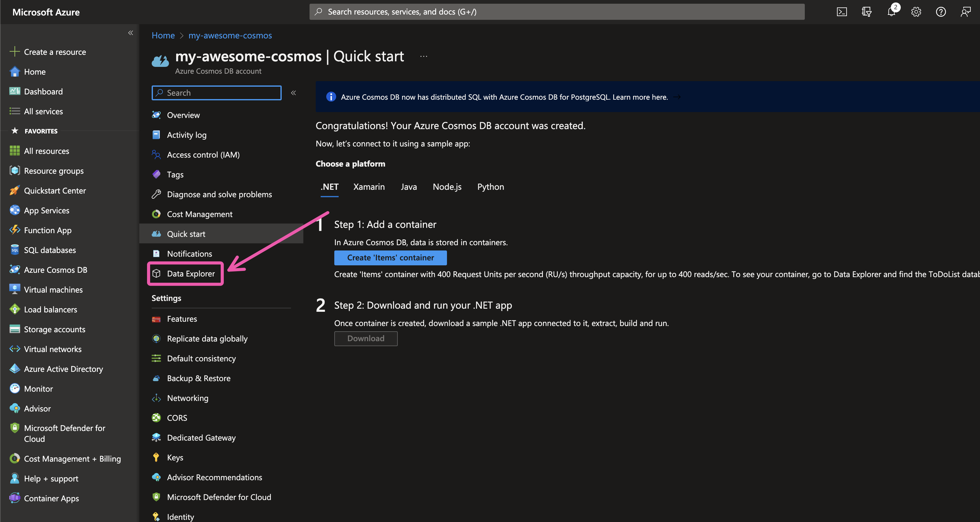This screenshot has height=522, width=980.
Task: Open Data Explorer in resource menu
Action: click(190, 274)
